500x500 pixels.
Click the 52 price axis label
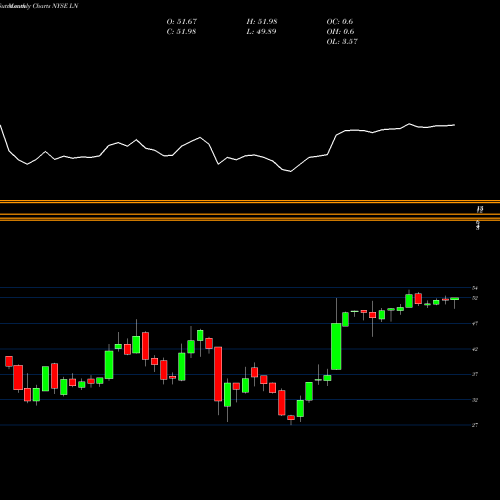pyautogui.click(x=475, y=298)
